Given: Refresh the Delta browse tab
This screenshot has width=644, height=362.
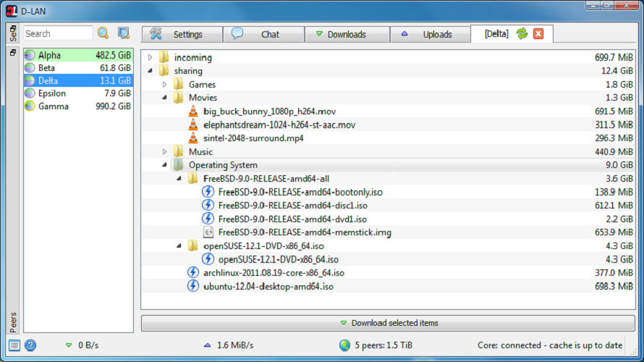Looking at the screenshot, I should (x=522, y=34).
